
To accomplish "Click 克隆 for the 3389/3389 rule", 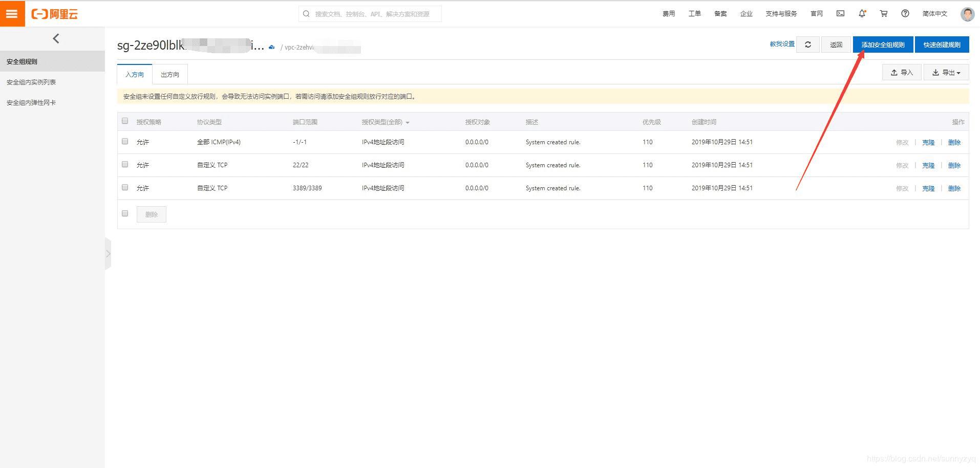I will coord(928,188).
